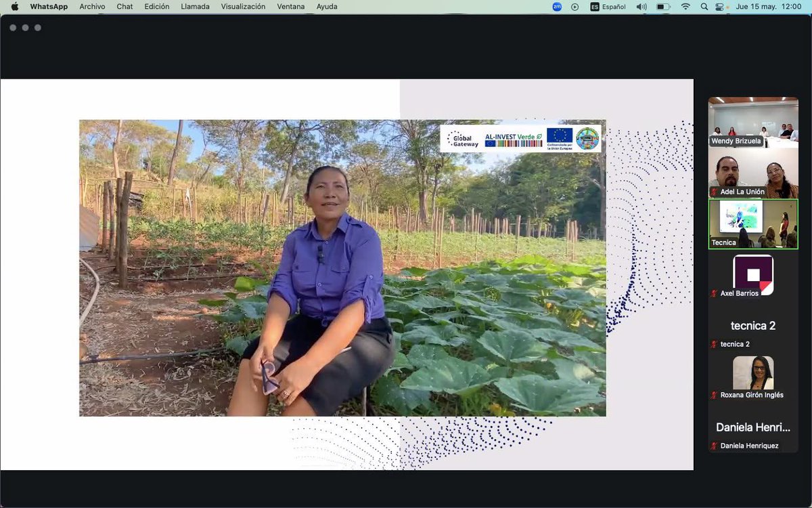Click muted mic icon beside Adel La Unión

point(714,192)
